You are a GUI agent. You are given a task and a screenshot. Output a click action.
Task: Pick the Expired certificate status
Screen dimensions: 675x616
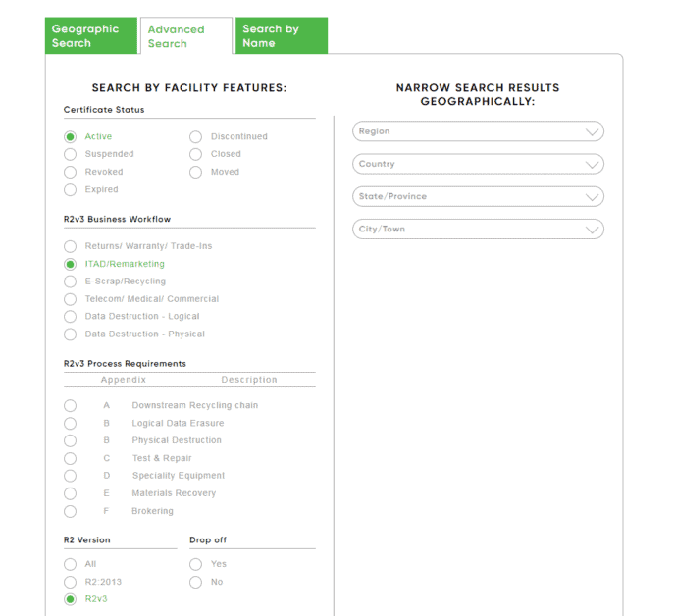pos(70,189)
